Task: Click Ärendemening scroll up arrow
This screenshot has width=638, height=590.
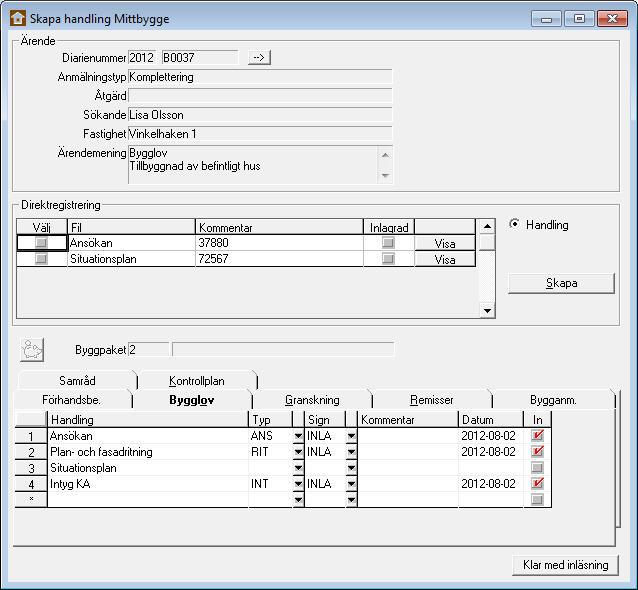Action: 385,155
